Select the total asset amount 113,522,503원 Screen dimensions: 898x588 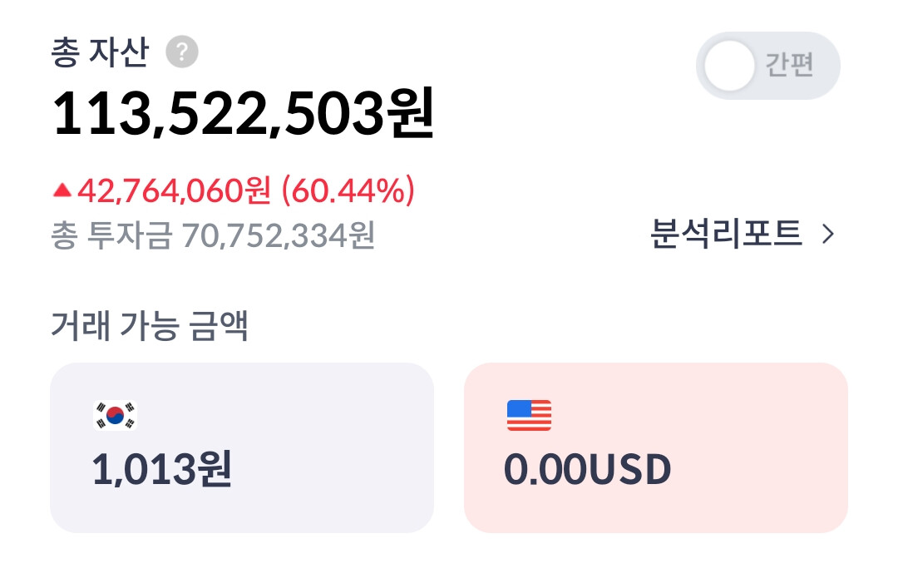(x=243, y=113)
